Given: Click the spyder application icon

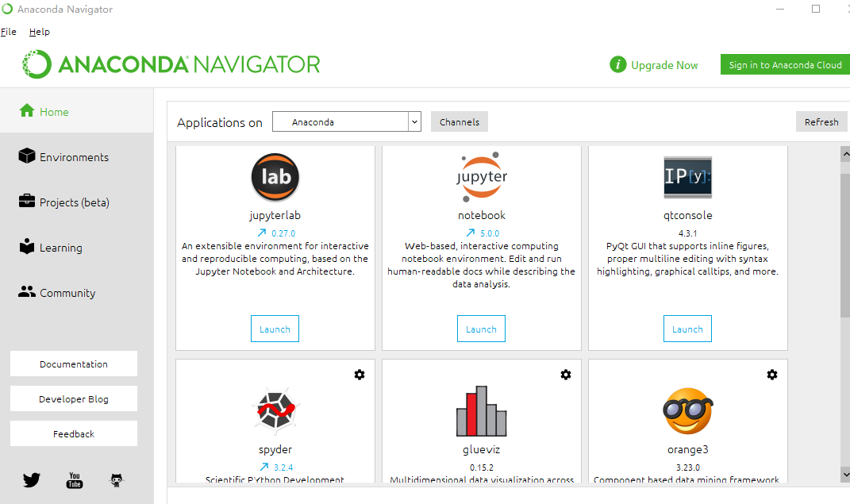Looking at the screenshot, I should (275, 411).
